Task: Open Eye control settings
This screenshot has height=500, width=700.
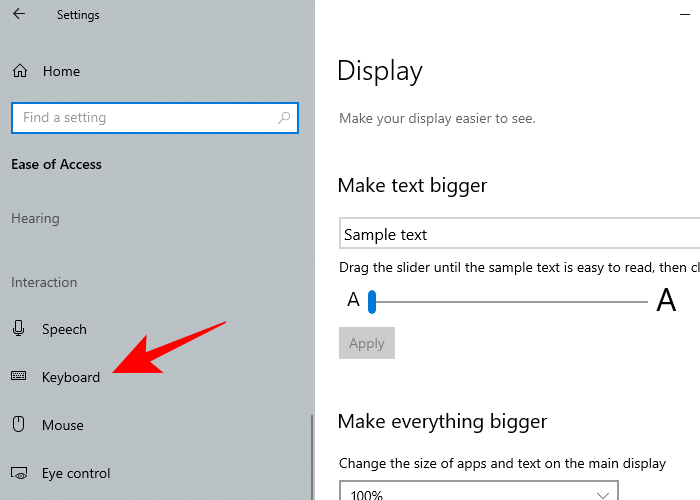Action: (x=75, y=473)
